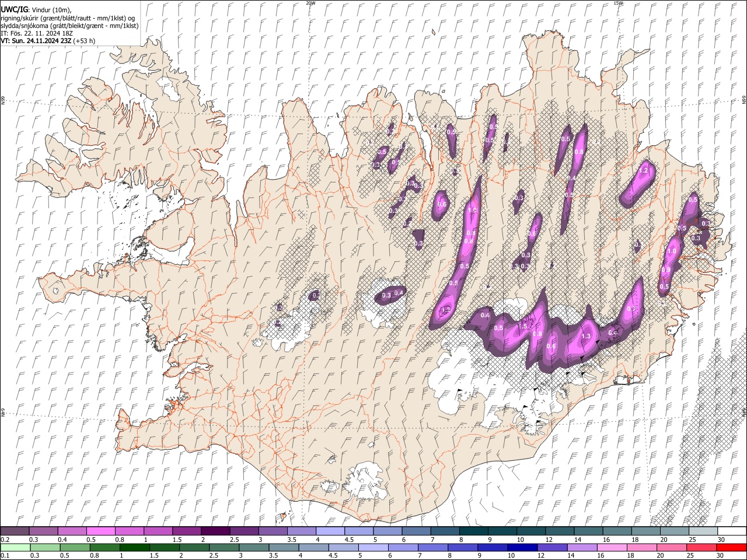Select the 'Vindur (10m)' header label
This screenshot has width=747, height=560.
51,10
